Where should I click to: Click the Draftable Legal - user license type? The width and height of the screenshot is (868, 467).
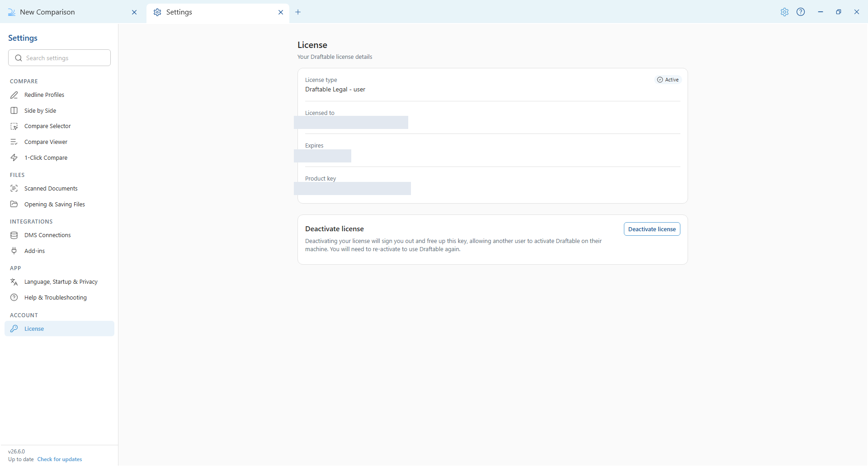(335, 90)
